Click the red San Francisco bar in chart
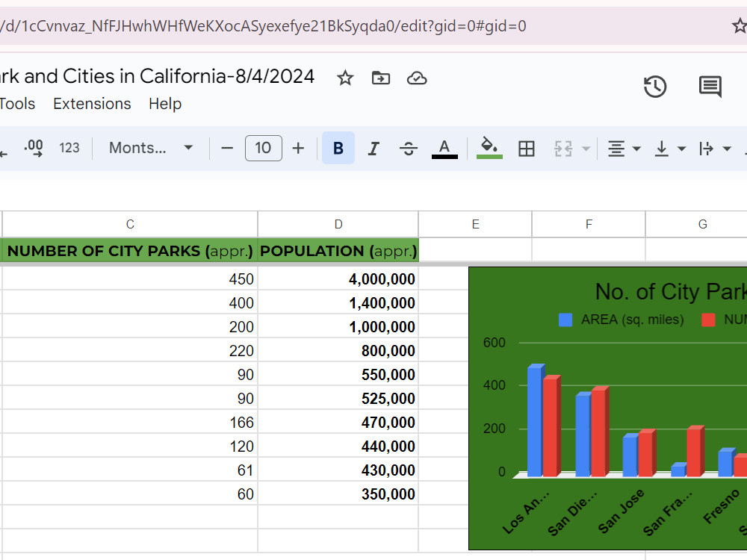Screen dimensions: 747x560 pyautogui.click(x=695, y=450)
